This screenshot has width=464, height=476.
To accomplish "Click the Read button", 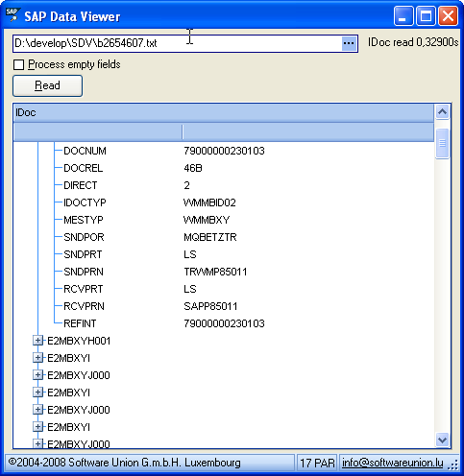I will point(47,85).
